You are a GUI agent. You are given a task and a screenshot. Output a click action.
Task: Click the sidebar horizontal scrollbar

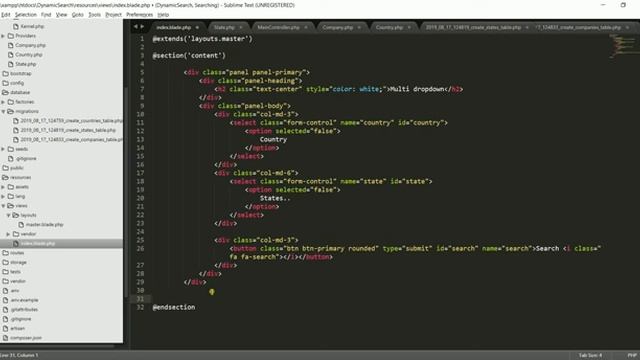click(x=57, y=346)
